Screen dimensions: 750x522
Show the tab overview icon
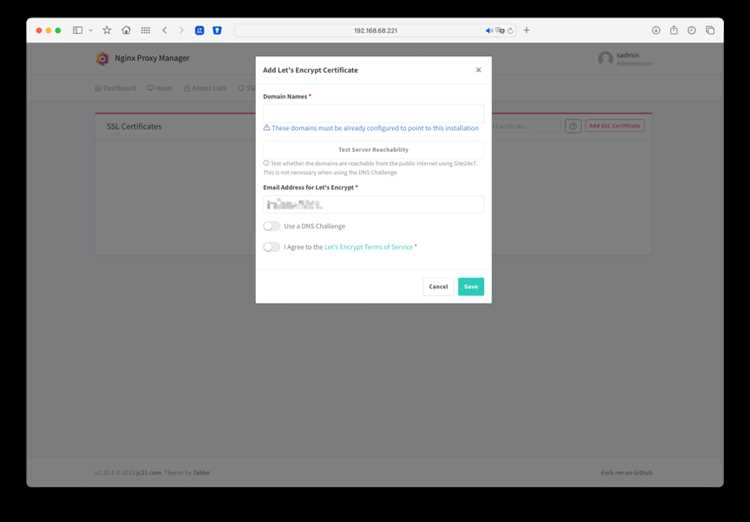710,30
